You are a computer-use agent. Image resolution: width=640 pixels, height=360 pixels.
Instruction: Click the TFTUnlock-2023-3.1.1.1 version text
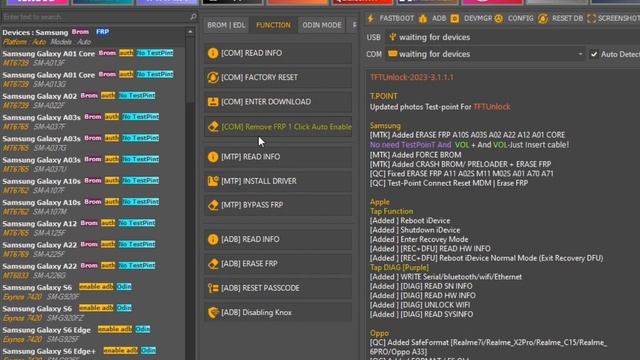pyautogui.click(x=411, y=77)
